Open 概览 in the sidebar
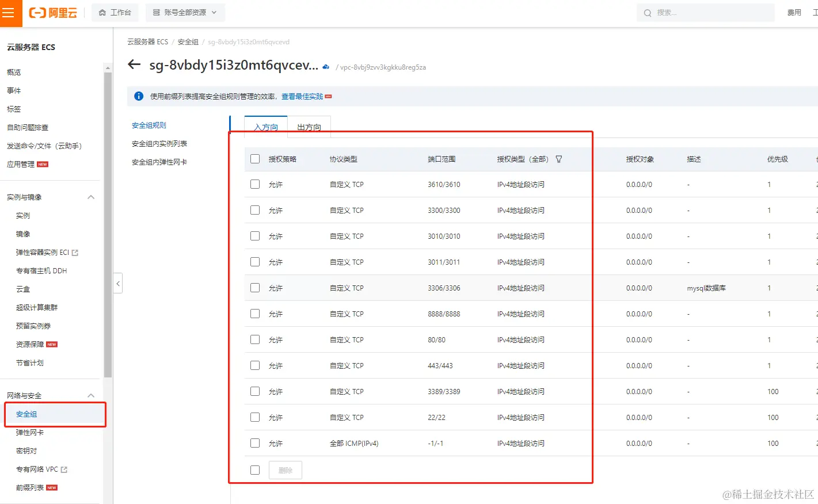Screen dimensions: 818x504 click(14, 72)
